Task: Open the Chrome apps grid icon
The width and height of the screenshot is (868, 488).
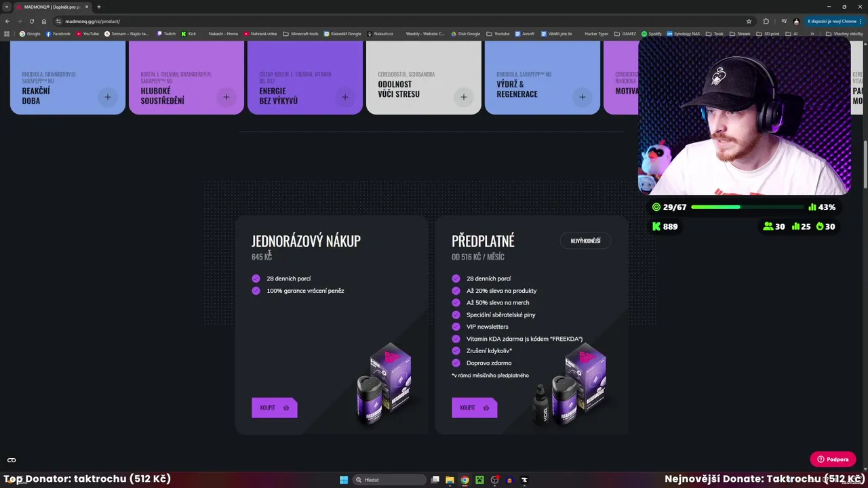Action: 8,34
